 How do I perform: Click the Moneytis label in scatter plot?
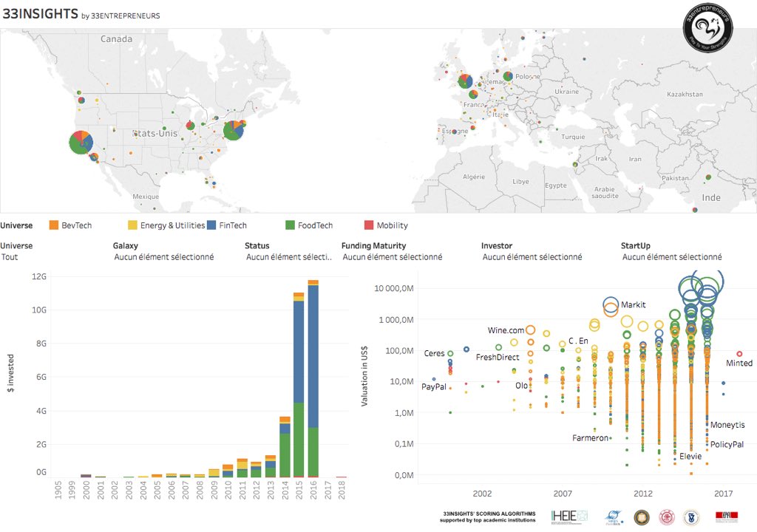click(727, 425)
